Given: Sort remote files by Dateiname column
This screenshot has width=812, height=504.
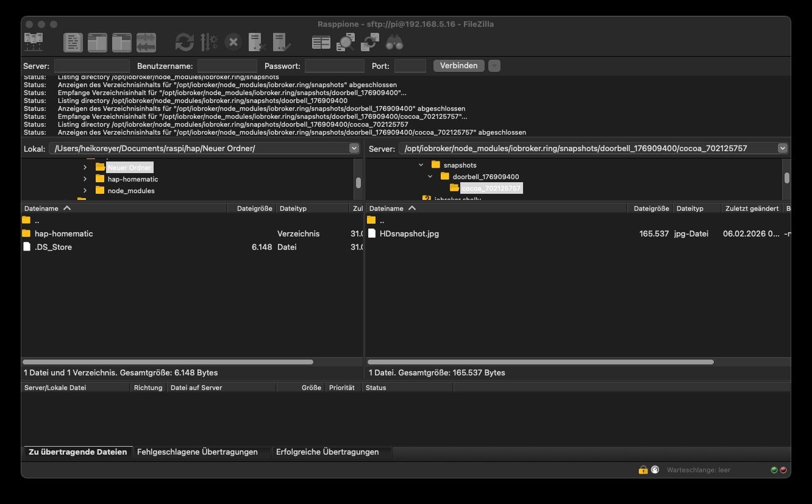Looking at the screenshot, I should click(x=497, y=208).
